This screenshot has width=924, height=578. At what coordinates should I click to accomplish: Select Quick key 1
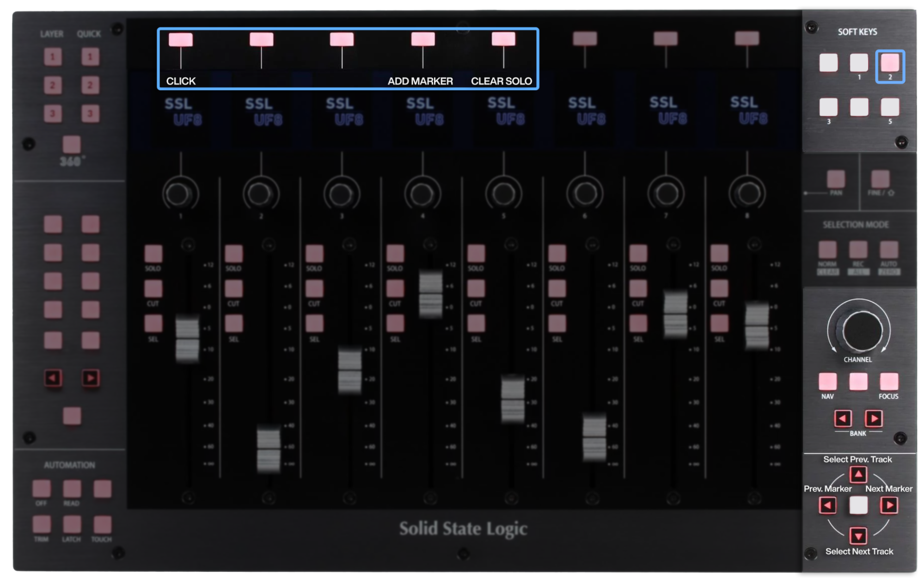(x=90, y=57)
